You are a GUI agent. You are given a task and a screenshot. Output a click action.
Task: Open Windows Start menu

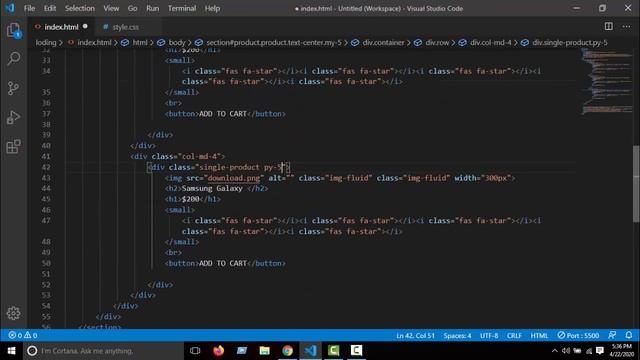11,351
